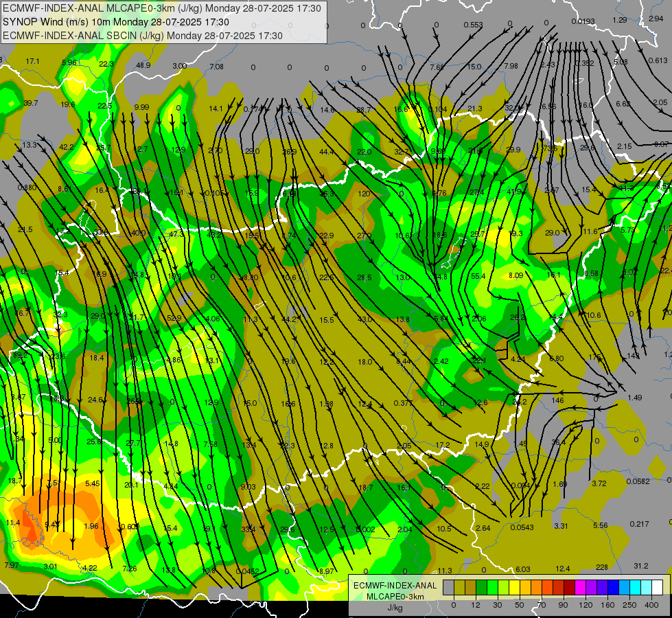This screenshot has height=618, width=672.
Task: Click the map value 8.09
Action: click(516, 275)
